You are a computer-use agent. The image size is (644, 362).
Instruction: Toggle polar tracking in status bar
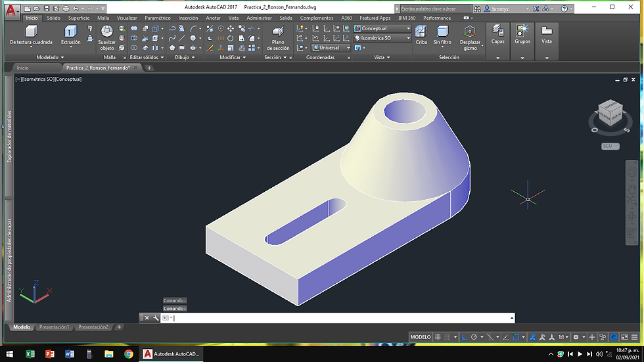[x=474, y=337]
